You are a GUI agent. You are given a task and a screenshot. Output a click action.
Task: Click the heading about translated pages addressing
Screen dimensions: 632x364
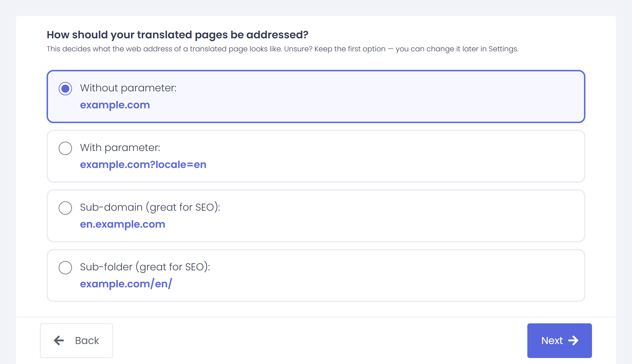[177, 35]
